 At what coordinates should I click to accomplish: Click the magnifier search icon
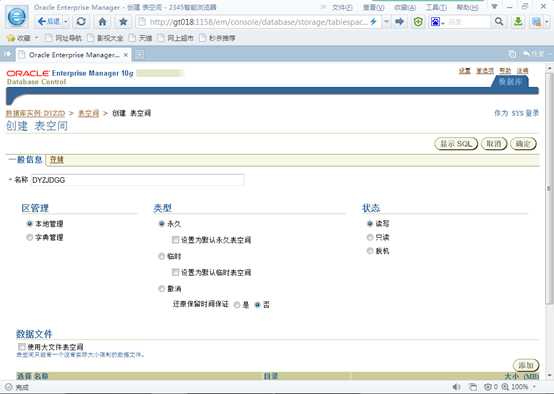point(499,22)
